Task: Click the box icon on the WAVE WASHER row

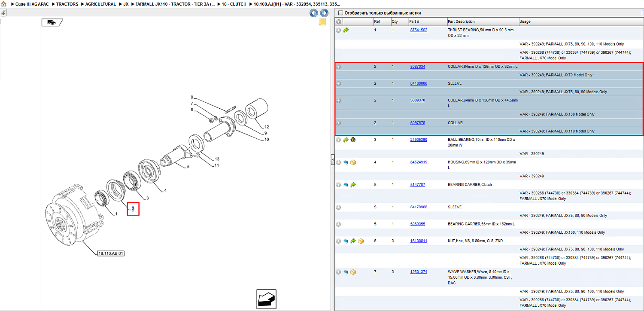Action: (353, 272)
